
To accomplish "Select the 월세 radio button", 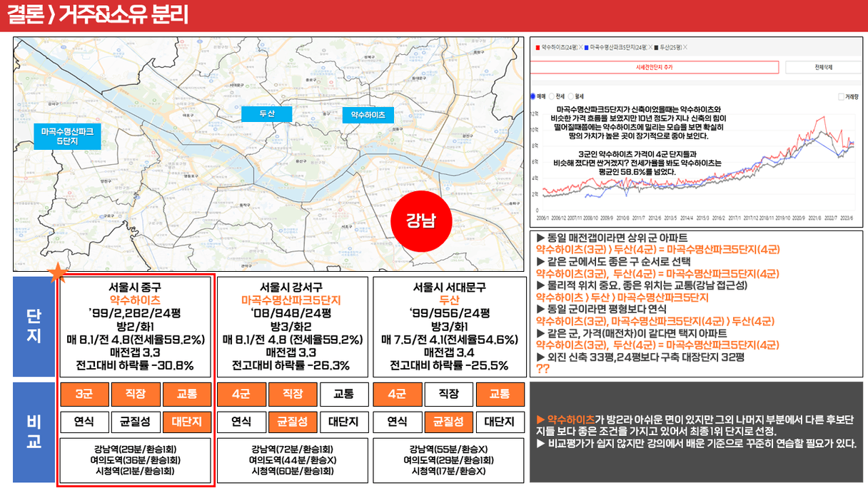I will click(x=571, y=96).
